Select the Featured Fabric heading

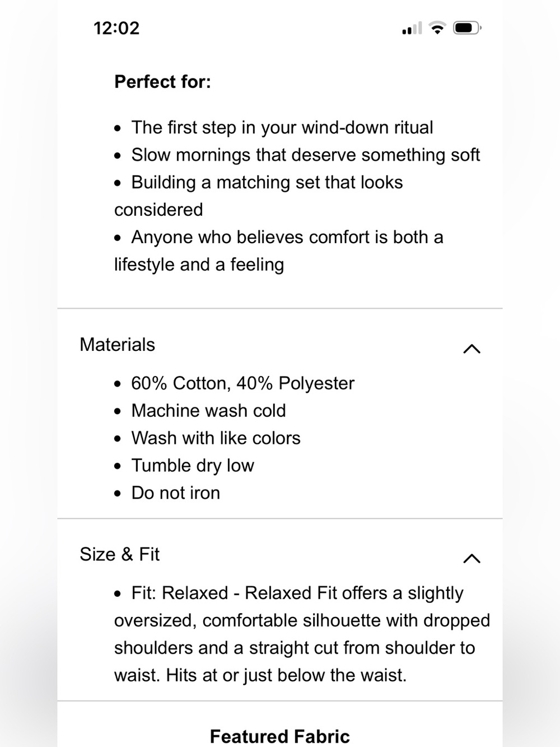279,736
